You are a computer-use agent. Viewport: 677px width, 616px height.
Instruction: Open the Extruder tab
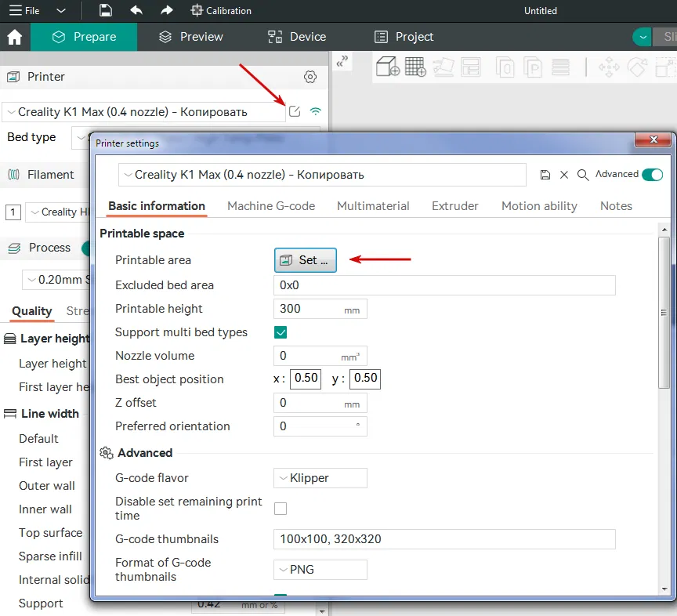click(455, 206)
